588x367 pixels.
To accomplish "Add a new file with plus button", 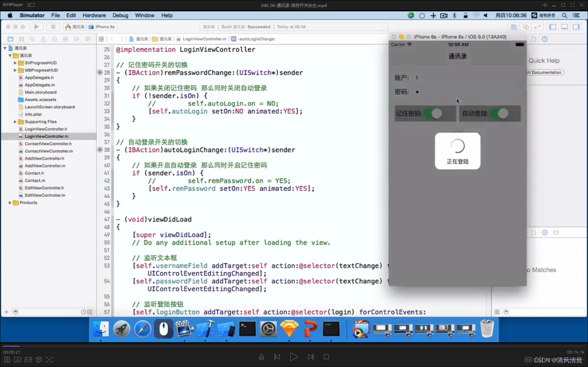I will click(6, 312).
